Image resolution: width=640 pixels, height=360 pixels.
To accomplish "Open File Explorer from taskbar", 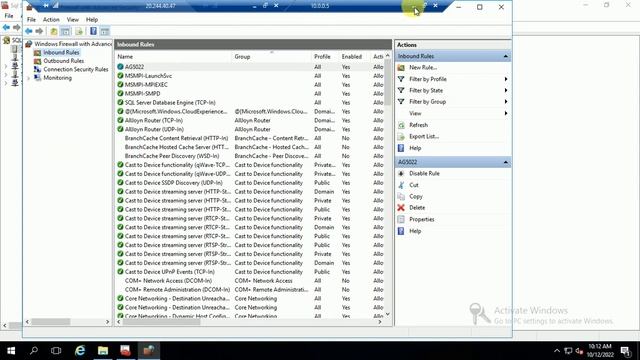I will [x=103, y=351].
